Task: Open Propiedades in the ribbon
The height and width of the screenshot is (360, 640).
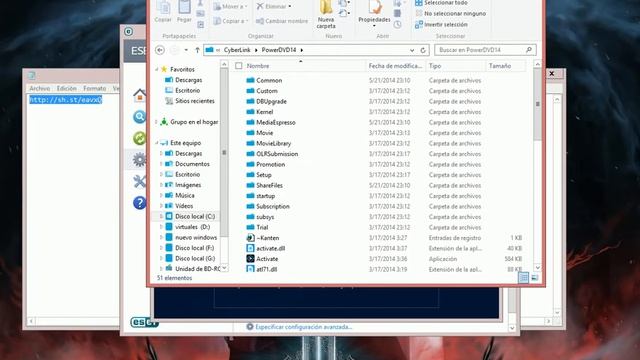Action: (374, 14)
